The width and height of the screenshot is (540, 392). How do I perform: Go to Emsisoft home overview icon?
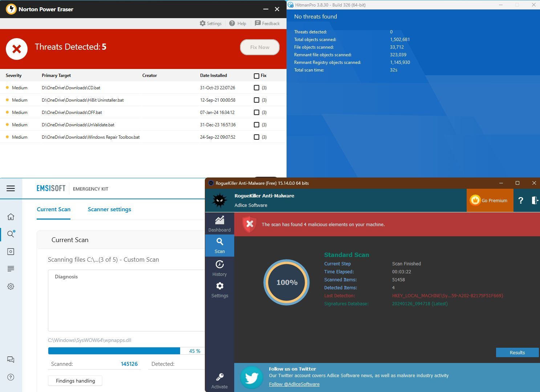click(11, 217)
